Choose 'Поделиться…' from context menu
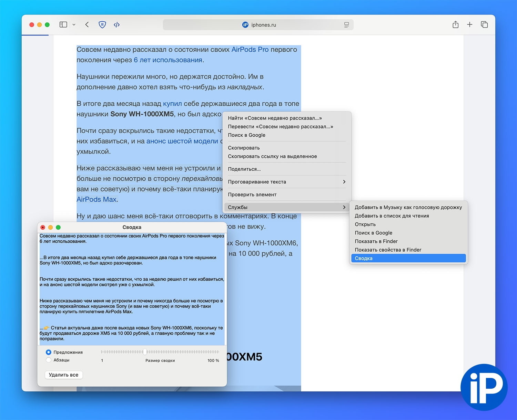Screen dimensions: 517x420 tap(287, 169)
